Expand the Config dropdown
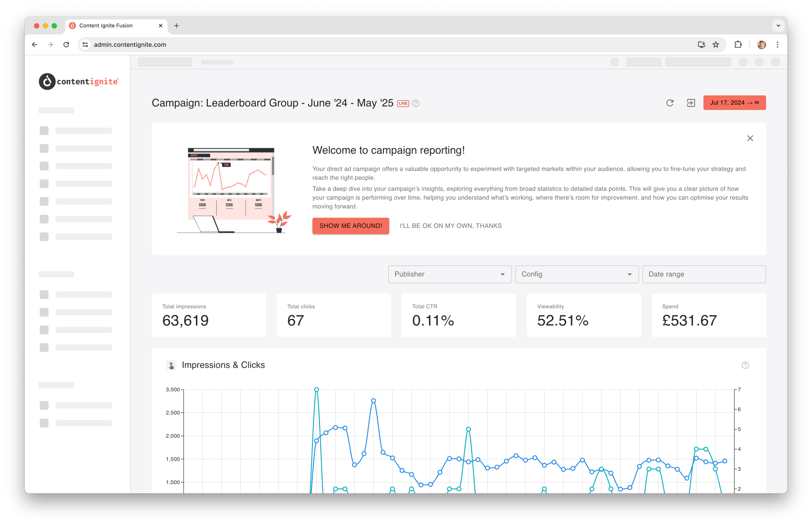 [x=576, y=274]
